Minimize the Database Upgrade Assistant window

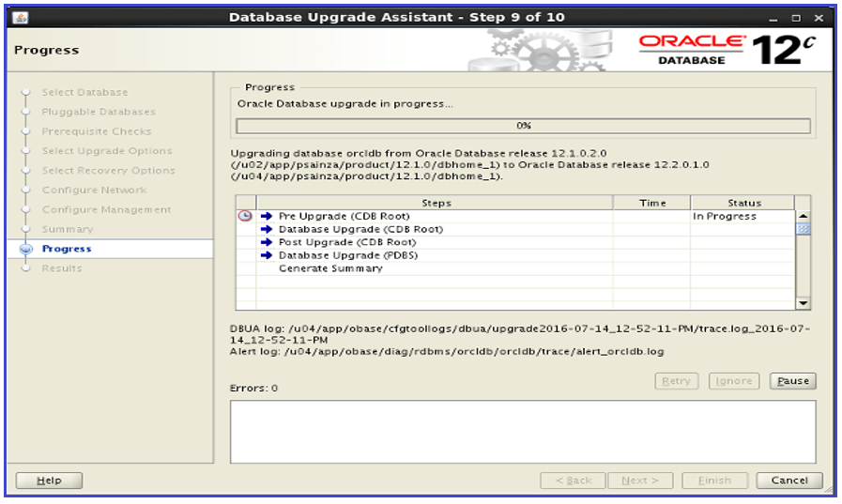[773, 18]
